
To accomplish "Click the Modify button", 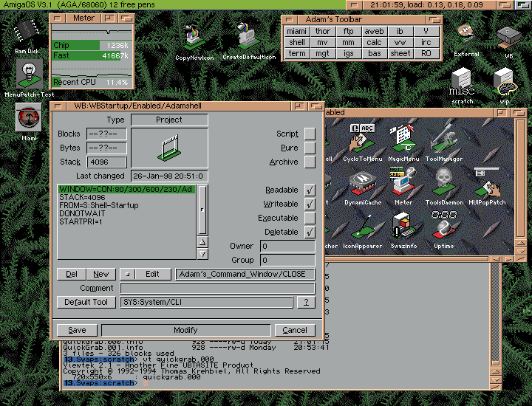I will pos(186,330).
